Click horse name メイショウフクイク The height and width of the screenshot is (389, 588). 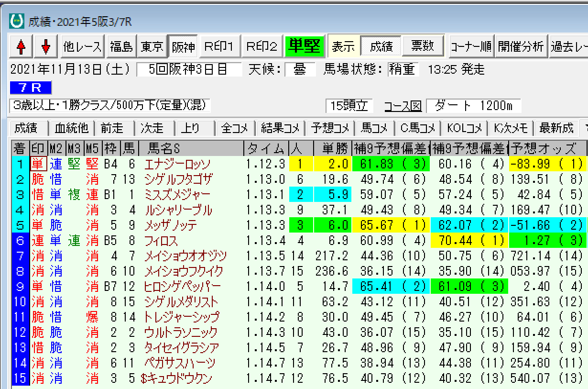183,272
